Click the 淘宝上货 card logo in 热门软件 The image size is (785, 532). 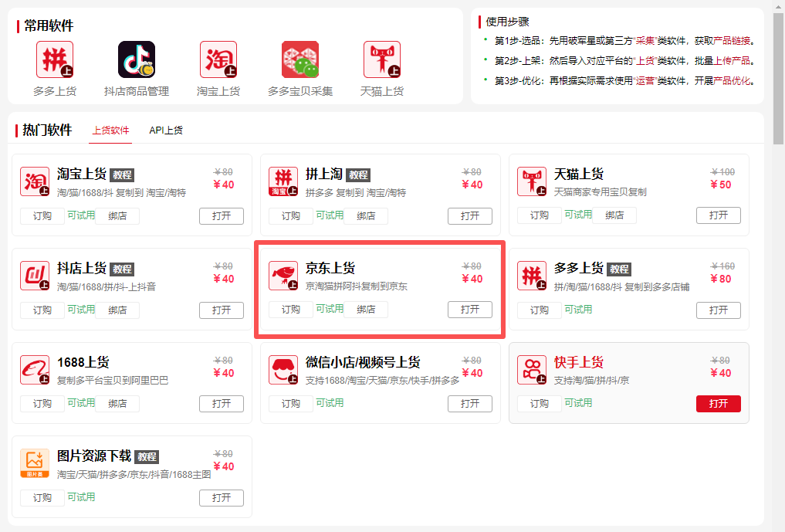click(35, 181)
